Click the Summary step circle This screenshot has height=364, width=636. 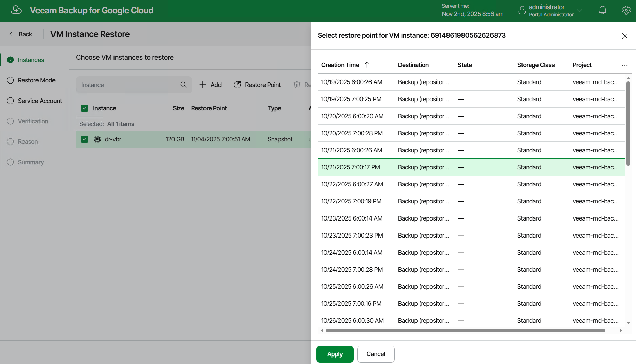[x=11, y=162]
